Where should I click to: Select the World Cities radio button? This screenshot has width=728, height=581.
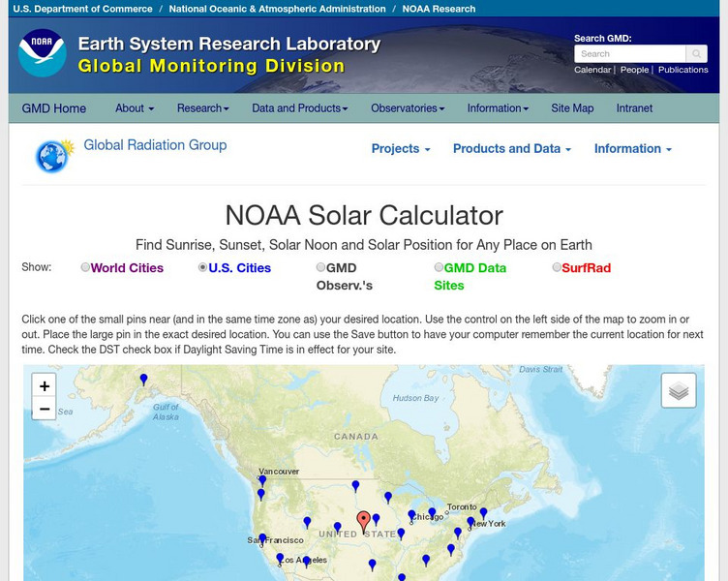click(x=85, y=267)
